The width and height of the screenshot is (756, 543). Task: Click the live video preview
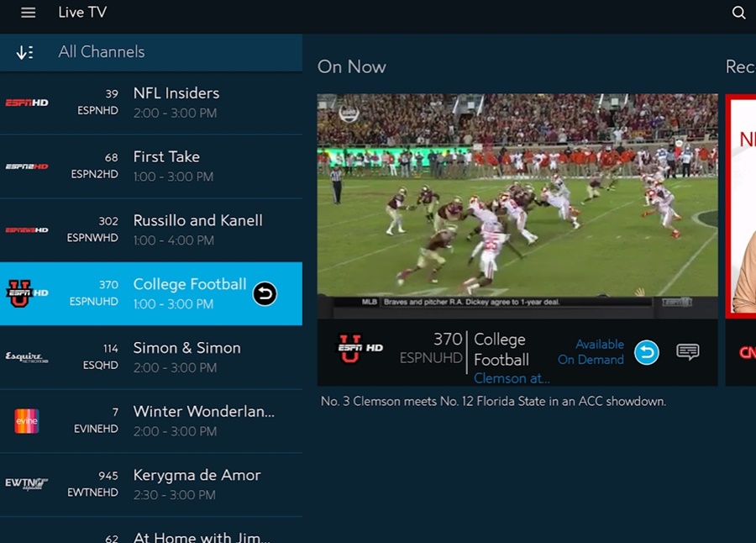pos(517,206)
